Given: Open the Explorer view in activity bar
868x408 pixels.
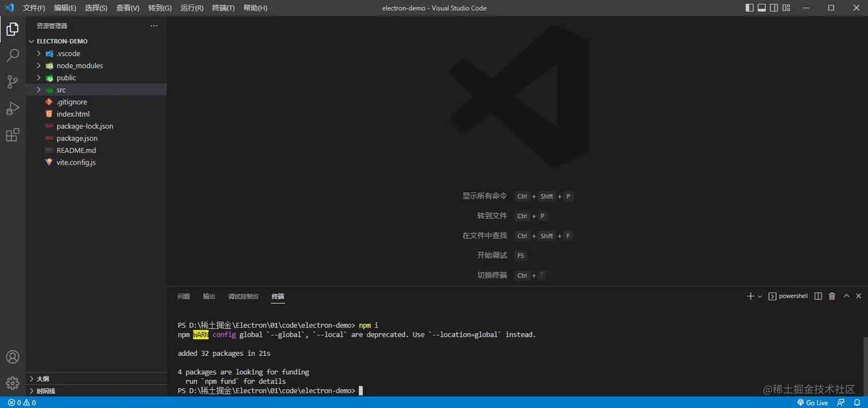Looking at the screenshot, I should 13,29.
